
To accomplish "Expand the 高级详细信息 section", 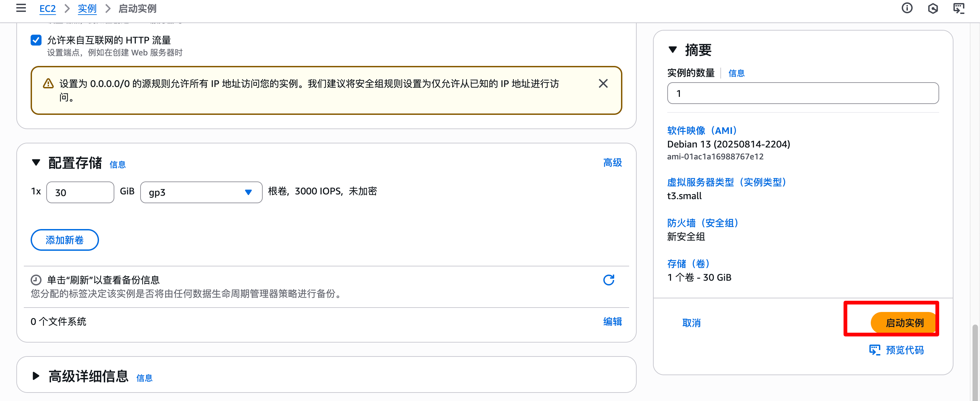I will tap(36, 376).
